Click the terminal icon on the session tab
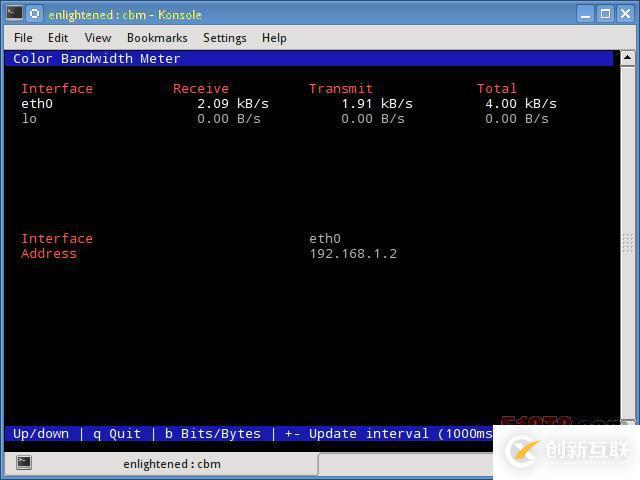The width and height of the screenshot is (640, 480). (24, 463)
